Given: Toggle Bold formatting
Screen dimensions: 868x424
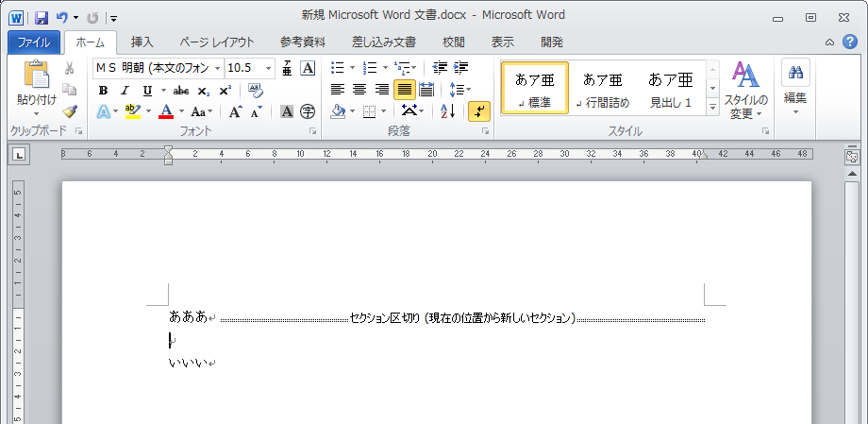Looking at the screenshot, I should tap(103, 90).
